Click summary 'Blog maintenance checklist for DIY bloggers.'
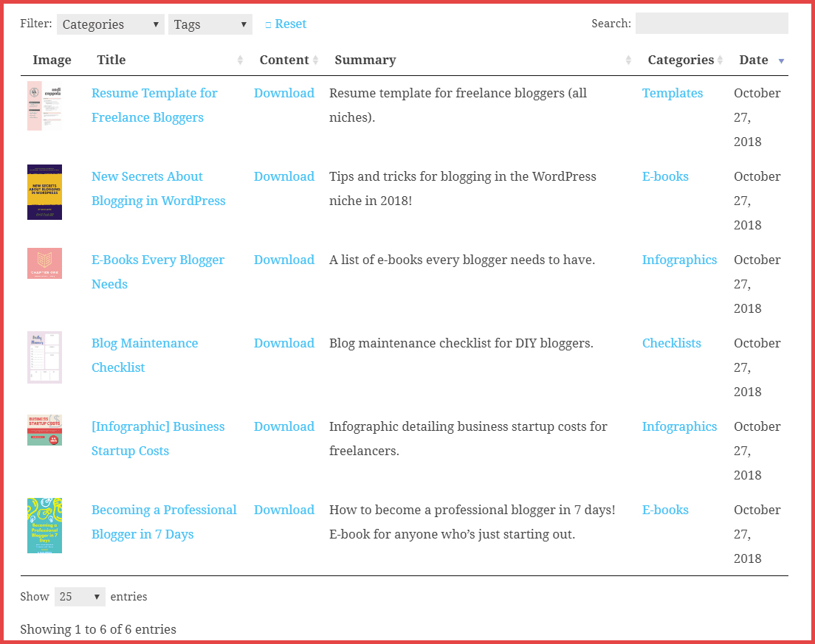 point(461,343)
